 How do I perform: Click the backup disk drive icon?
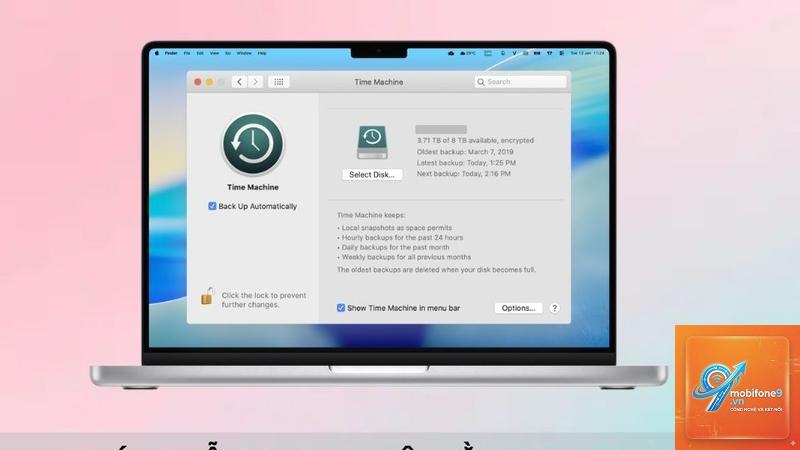tap(372, 142)
